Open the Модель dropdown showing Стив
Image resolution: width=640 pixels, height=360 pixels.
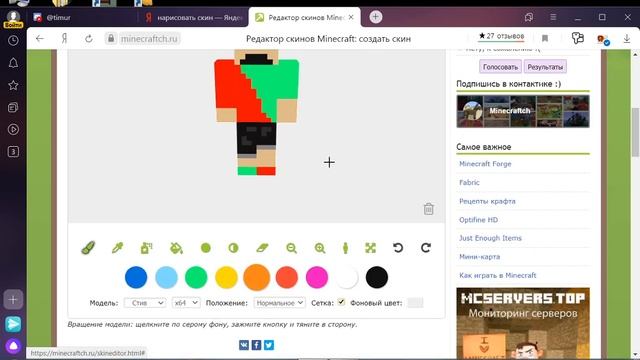coord(145,303)
